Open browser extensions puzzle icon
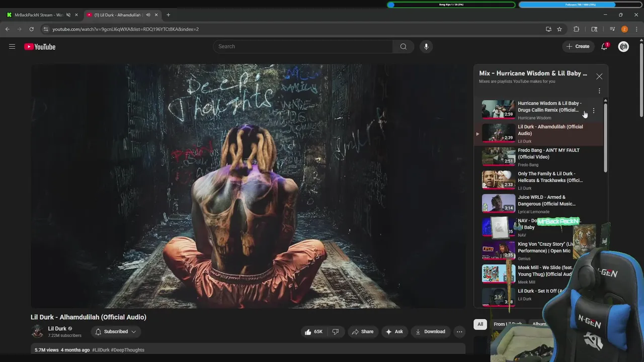This screenshot has width=644, height=362. tap(577, 29)
